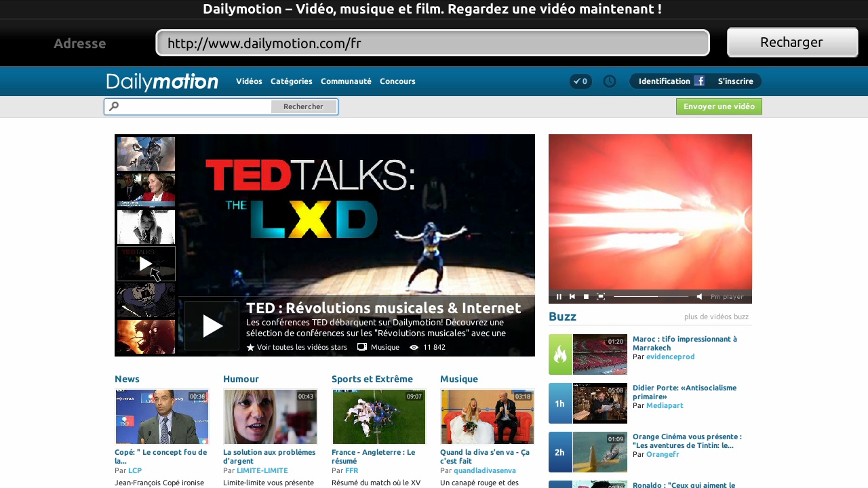Click the Orangefr uploader link

click(x=663, y=454)
